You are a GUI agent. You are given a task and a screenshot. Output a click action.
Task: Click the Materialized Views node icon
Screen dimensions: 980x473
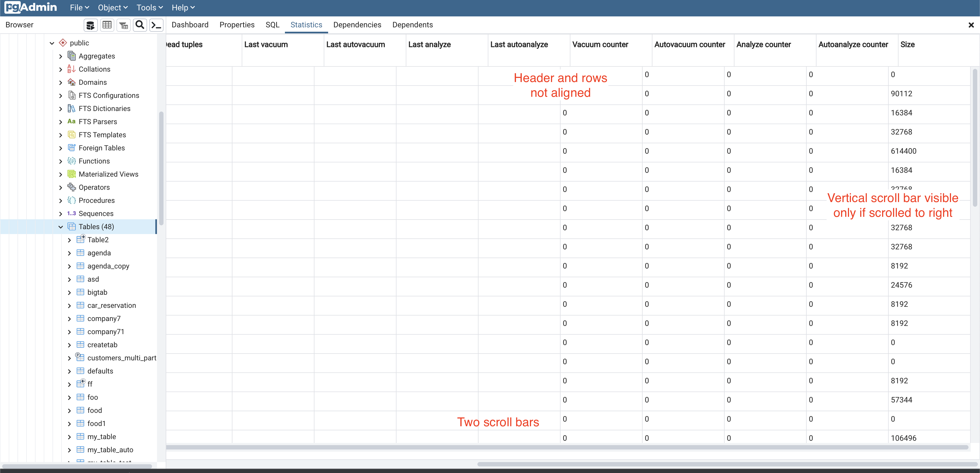[x=72, y=174]
